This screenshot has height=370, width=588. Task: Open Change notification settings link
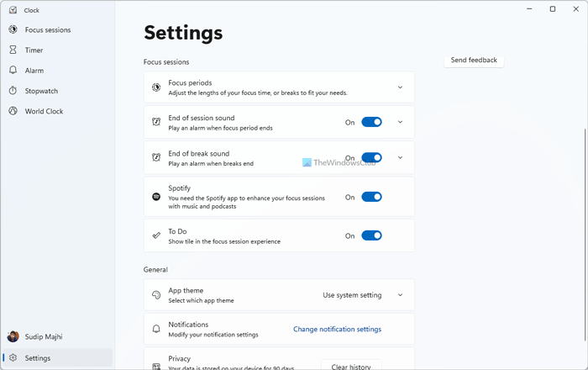pyautogui.click(x=337, y=330)
